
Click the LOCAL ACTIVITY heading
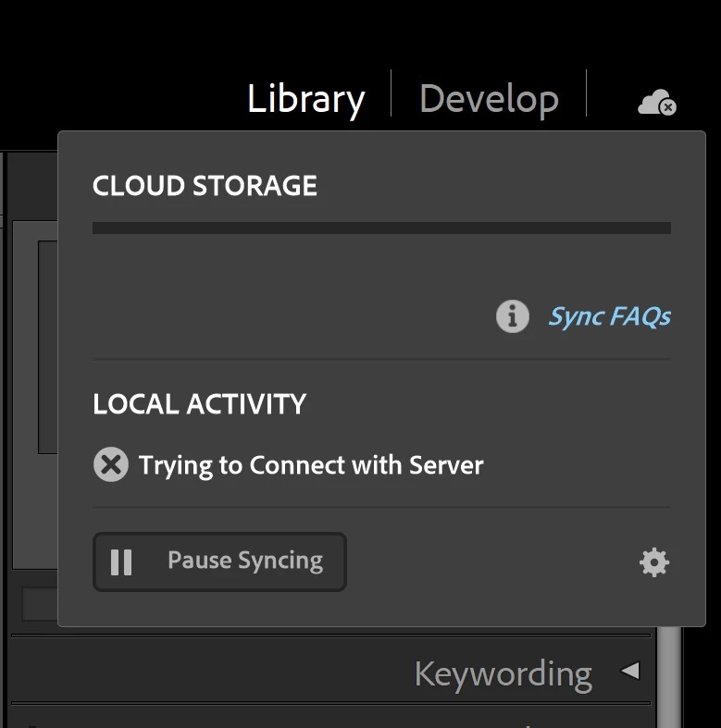(199, 404)
